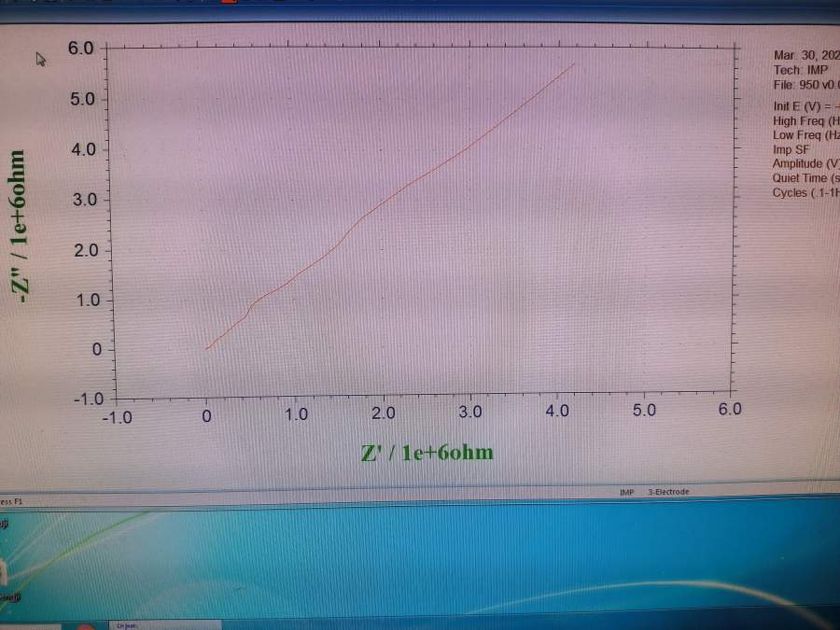Click the red impedance curve on the plot

384,203
